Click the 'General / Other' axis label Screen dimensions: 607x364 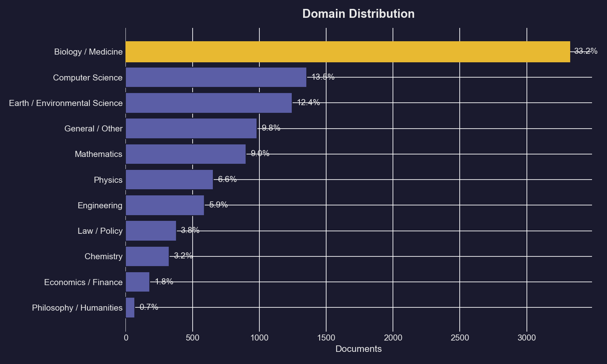[93, 129]
